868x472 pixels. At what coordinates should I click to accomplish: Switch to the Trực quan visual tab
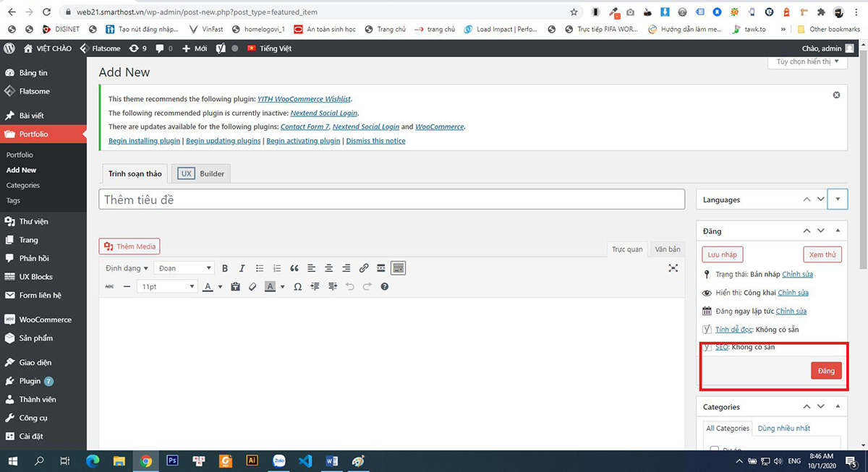627,249
